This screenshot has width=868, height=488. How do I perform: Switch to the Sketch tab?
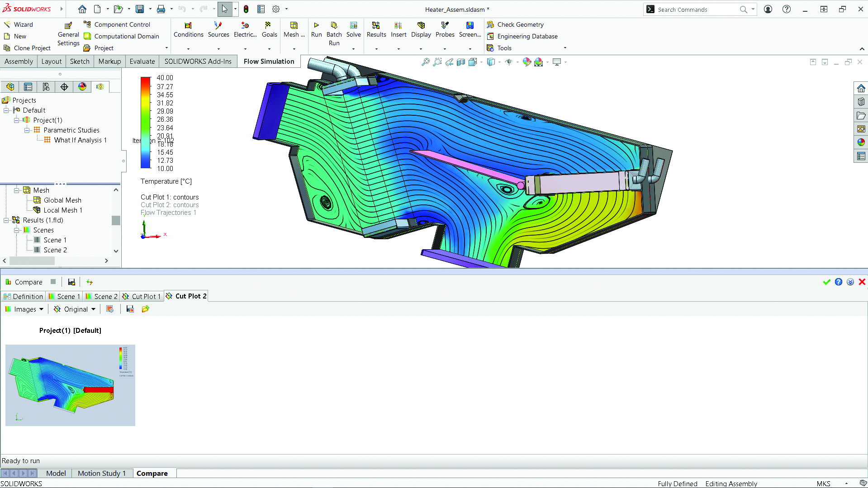point(80,62)
